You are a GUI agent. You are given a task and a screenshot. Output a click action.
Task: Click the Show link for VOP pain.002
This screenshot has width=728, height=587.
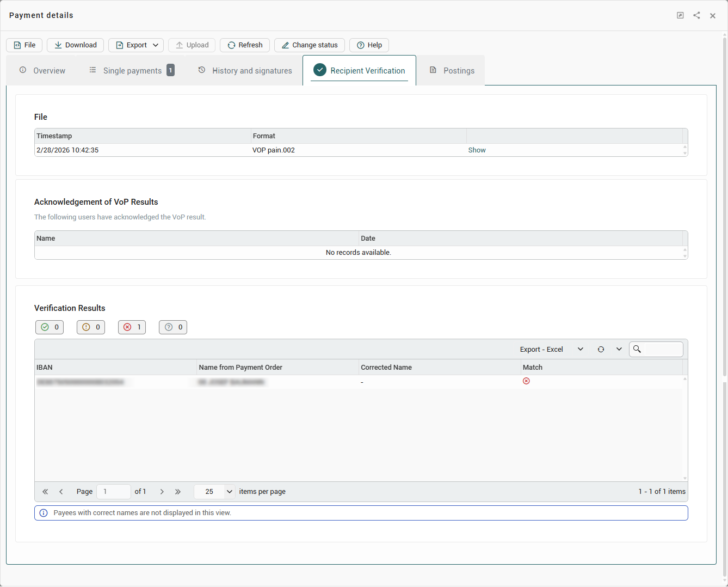point(477,150)
